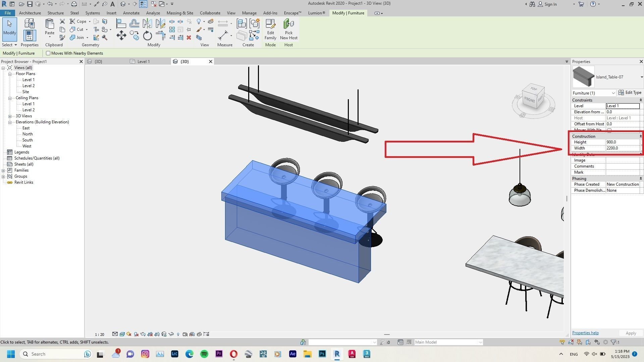Select the Copy tool in Modify panel
Screen dimensions: 644x362
pyautogui.click(x=135, y=36)
